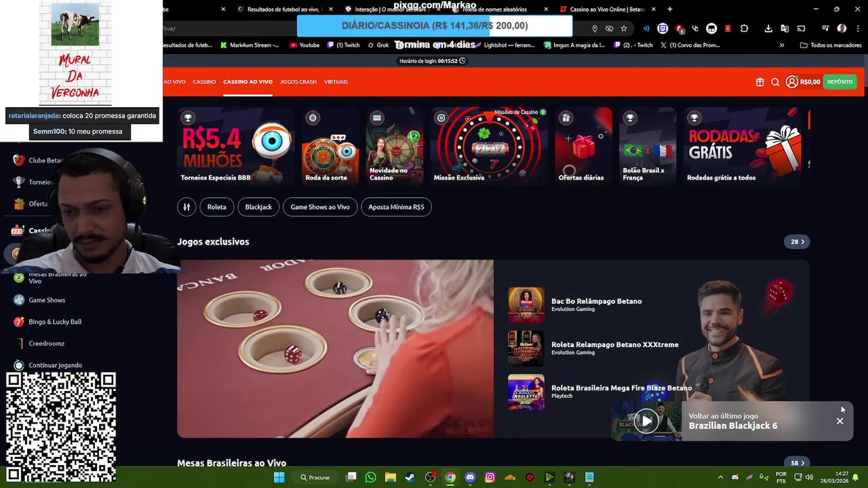Open Bolão Brasil x França card

648,146
